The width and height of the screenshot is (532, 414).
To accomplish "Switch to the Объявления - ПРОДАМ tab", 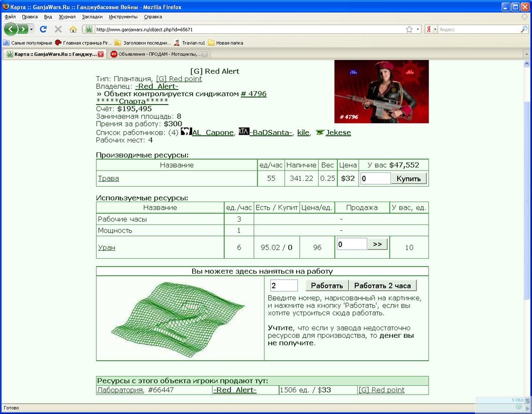I will point(159,54).
